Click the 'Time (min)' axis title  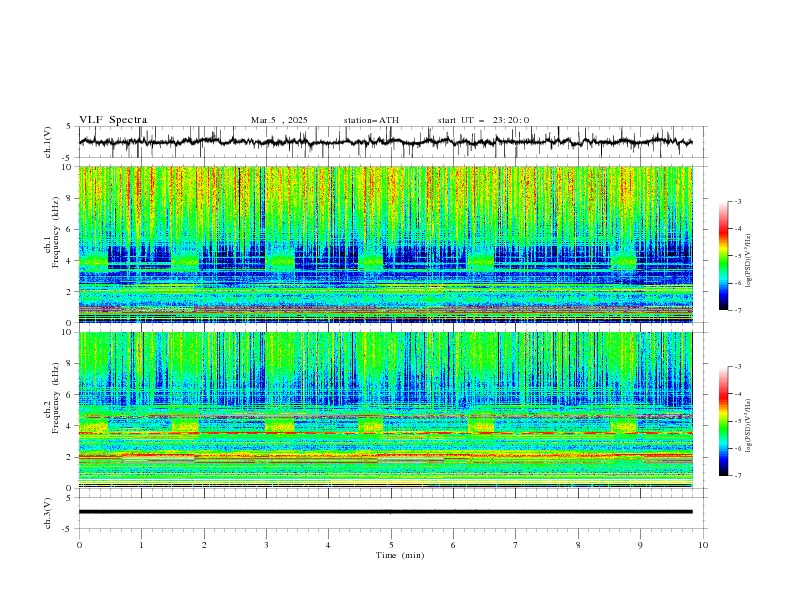coord(400,555)
